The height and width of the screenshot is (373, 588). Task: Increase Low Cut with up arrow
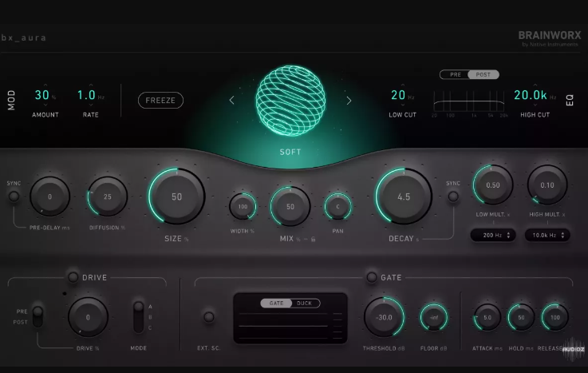(x=403, y=85)
